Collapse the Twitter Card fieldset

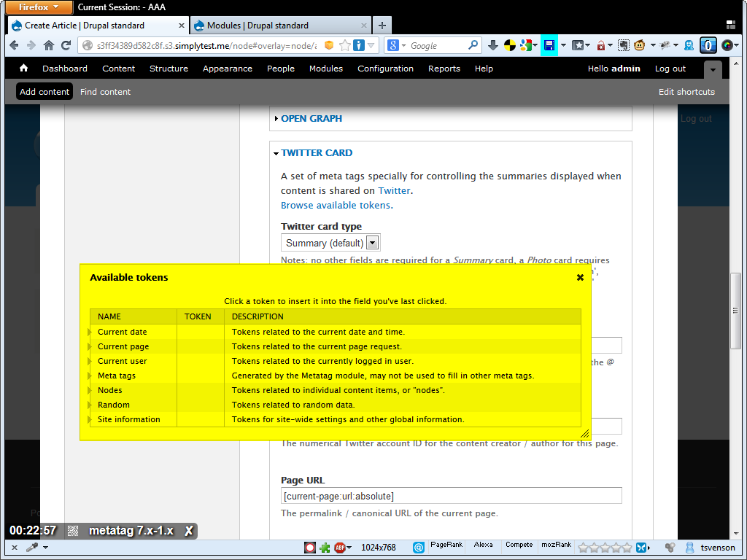click(317, 153)
